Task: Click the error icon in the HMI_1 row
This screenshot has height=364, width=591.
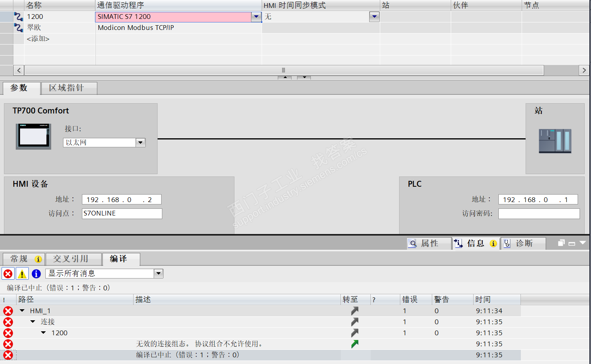Action: [x=8, y=311]
